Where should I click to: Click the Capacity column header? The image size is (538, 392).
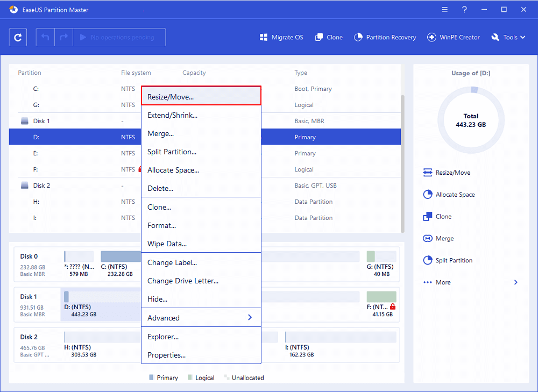point(194,73)
